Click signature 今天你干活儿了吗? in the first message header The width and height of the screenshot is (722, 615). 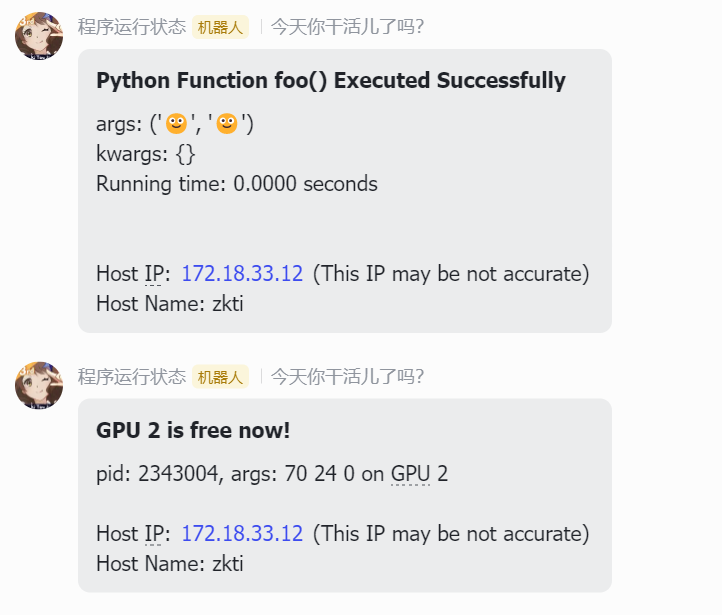pos(347,27)
